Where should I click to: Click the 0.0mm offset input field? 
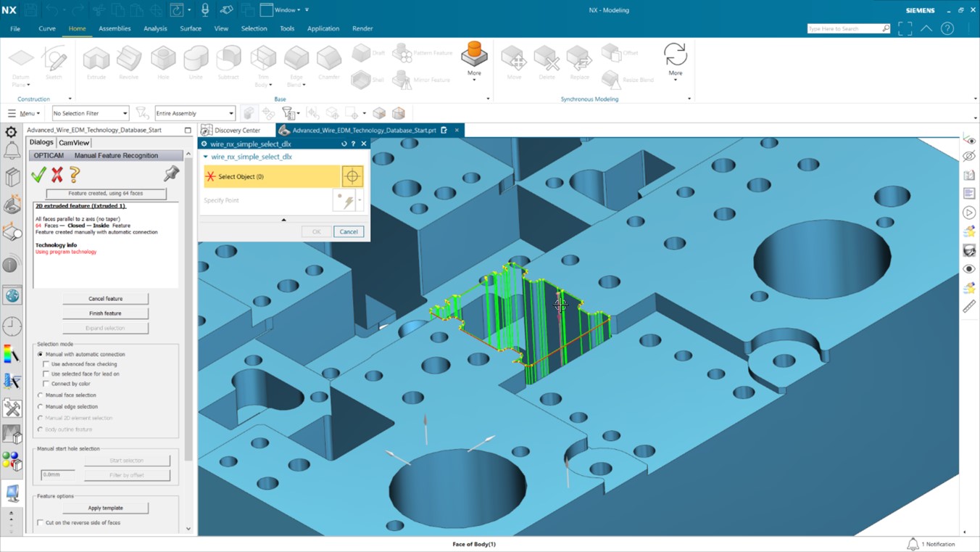(x=57, y=474)
